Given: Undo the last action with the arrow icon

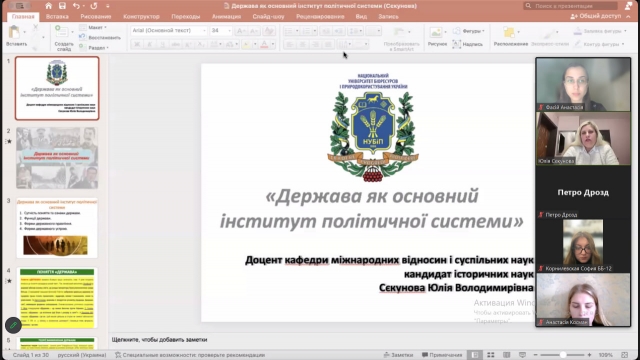Looking at the screenshot, I should [76, 6].
